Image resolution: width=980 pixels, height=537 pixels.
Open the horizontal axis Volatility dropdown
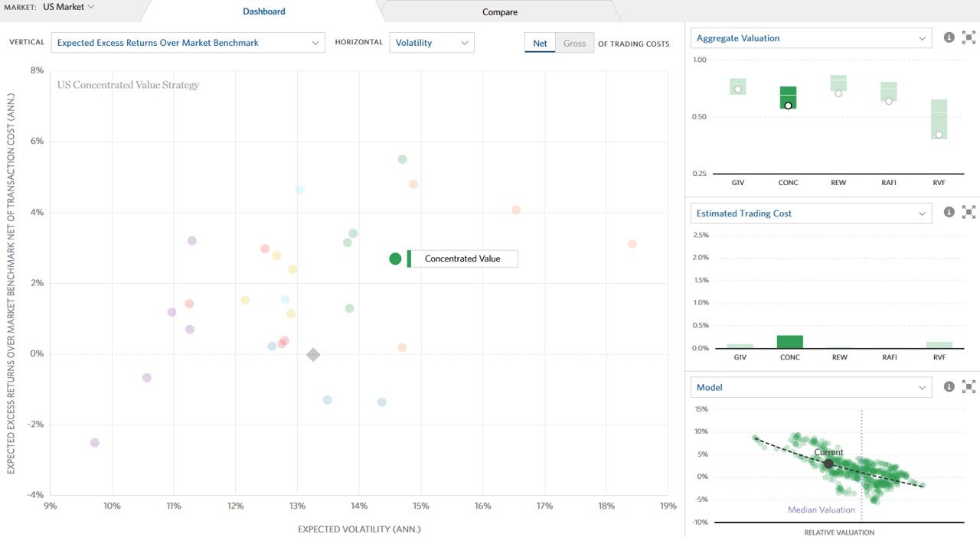[432, 43]
